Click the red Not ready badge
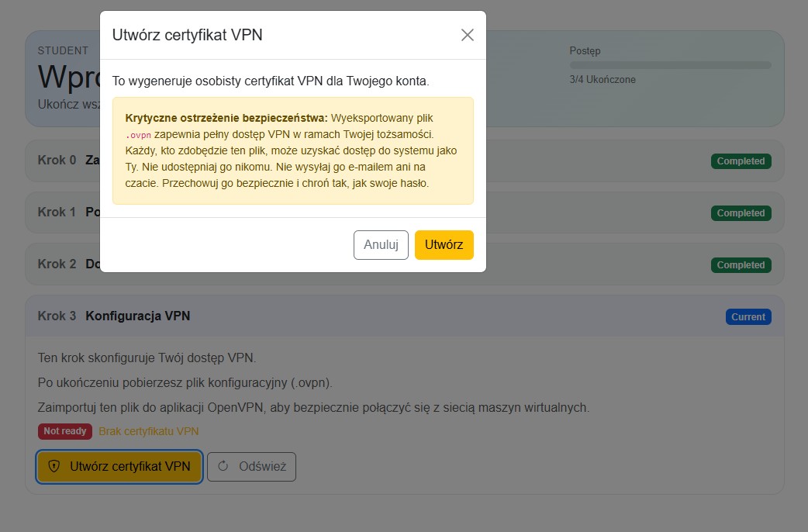 click(65, 431)
